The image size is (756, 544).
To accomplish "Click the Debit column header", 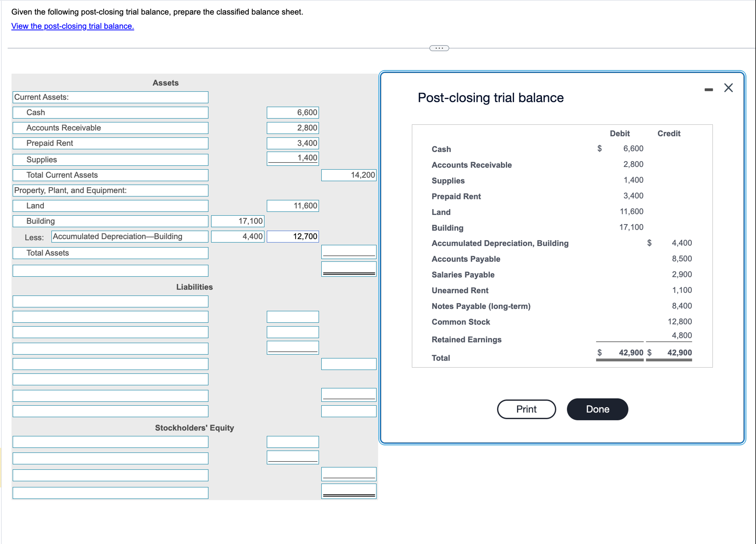I will click(620, 134).
